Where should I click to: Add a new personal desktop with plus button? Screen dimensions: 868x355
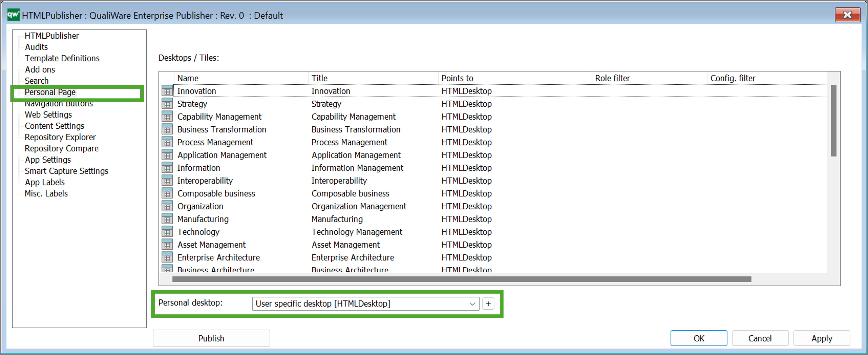coord(488,303)
